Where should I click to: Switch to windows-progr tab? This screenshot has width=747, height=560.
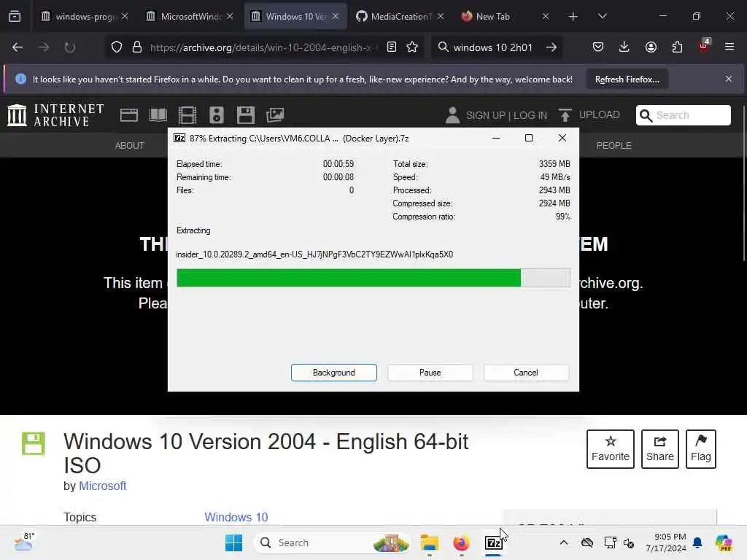[85, 17]
